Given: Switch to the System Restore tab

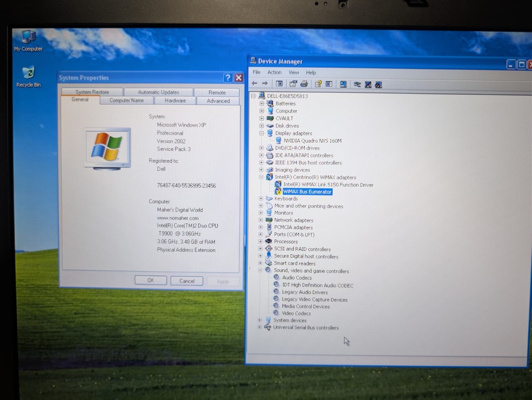Looking at the screenshot, I should [92, 92].
